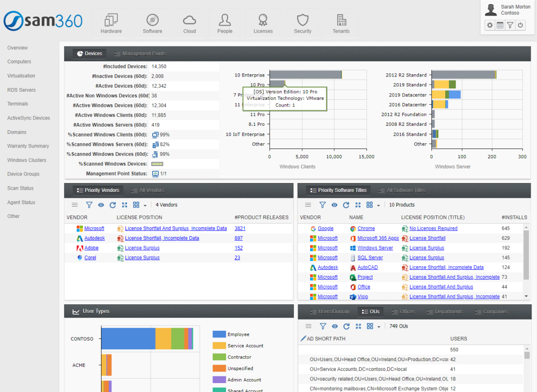Open the Hardware section icon
This screenshot has height=392, width=537.
tap(111, 22)
